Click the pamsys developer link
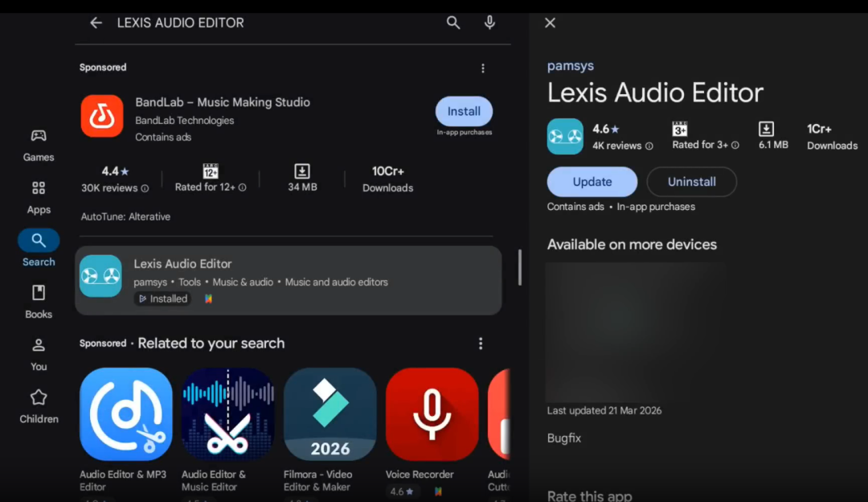This screenshot has width=868, height=502. pos(570,65)
